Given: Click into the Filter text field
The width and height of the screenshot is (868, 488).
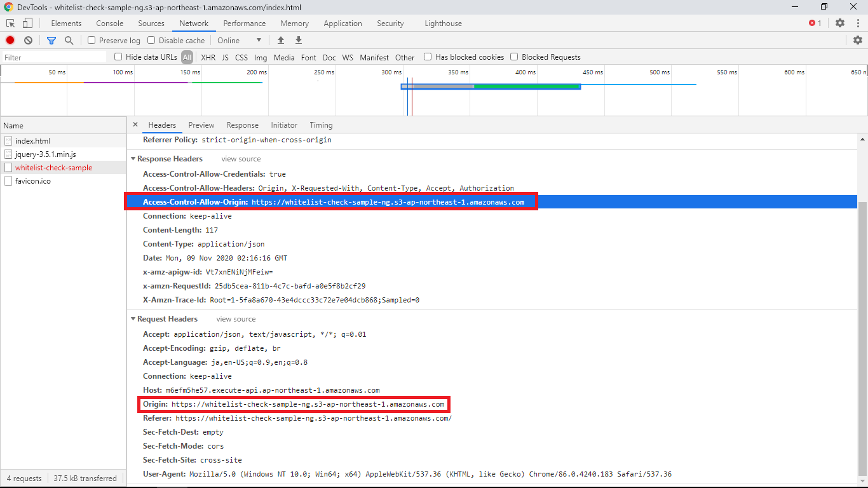Looking at the screenshot, I should pos(54,57).
